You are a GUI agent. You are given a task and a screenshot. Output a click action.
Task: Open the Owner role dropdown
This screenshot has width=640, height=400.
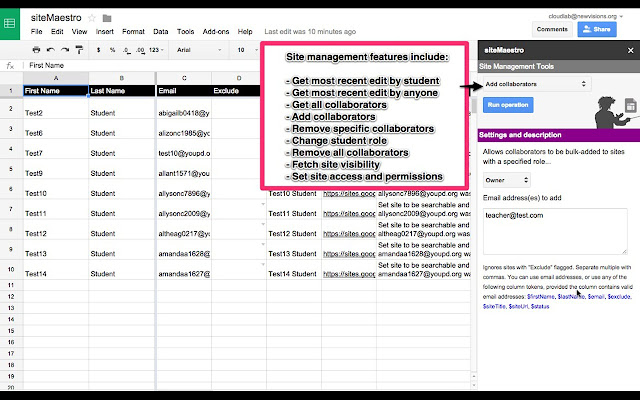pyautogui.click(x=507, y=180)
